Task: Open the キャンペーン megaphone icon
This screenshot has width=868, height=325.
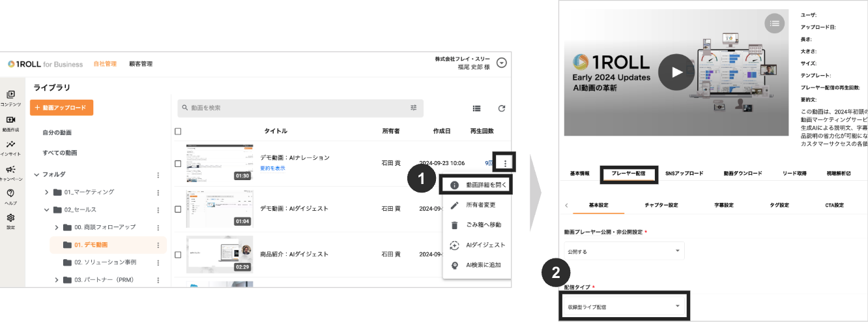Action: [x=10, y=169]
